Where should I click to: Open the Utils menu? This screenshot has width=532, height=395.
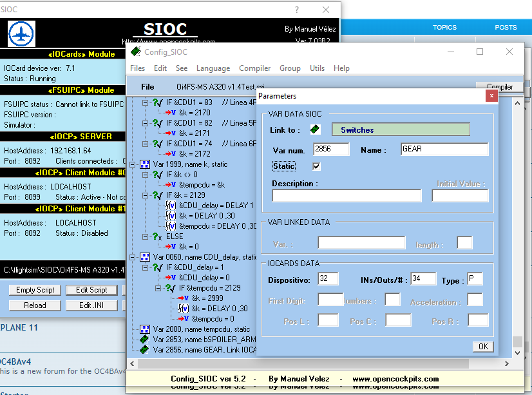tap(317, 68)
